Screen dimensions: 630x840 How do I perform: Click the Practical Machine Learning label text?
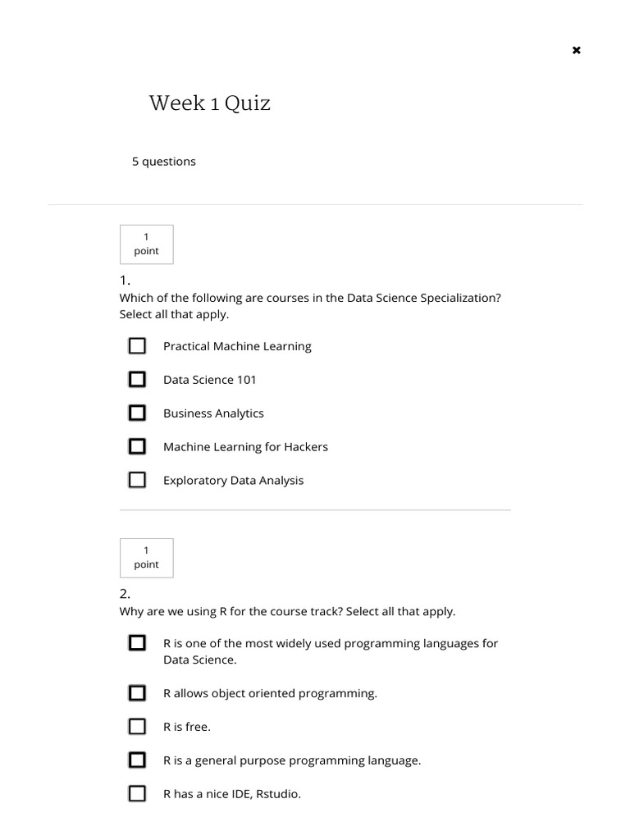click(x=237, y=346)
